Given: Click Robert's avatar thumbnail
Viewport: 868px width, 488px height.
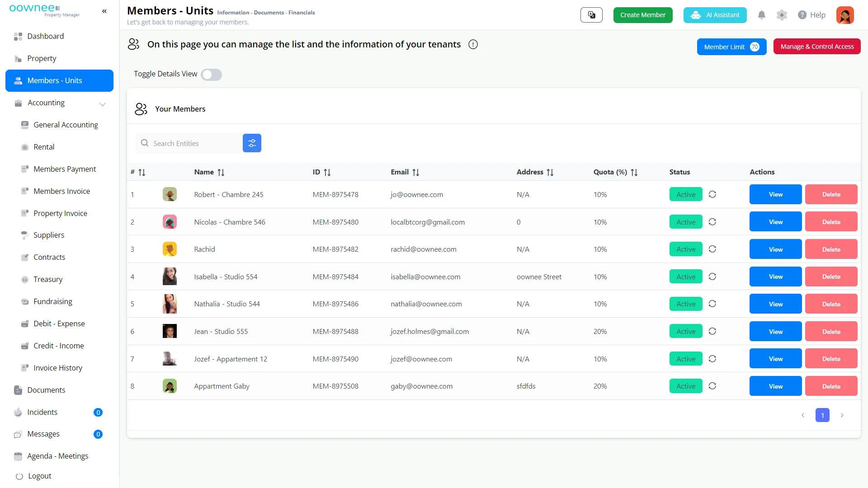Looking at the screenshot, I should tap(170, 194).
